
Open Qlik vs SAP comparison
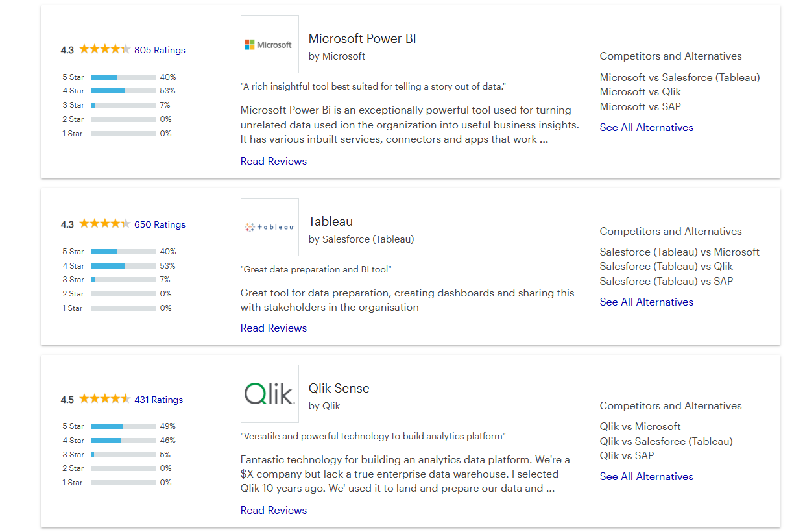point(627,455)
